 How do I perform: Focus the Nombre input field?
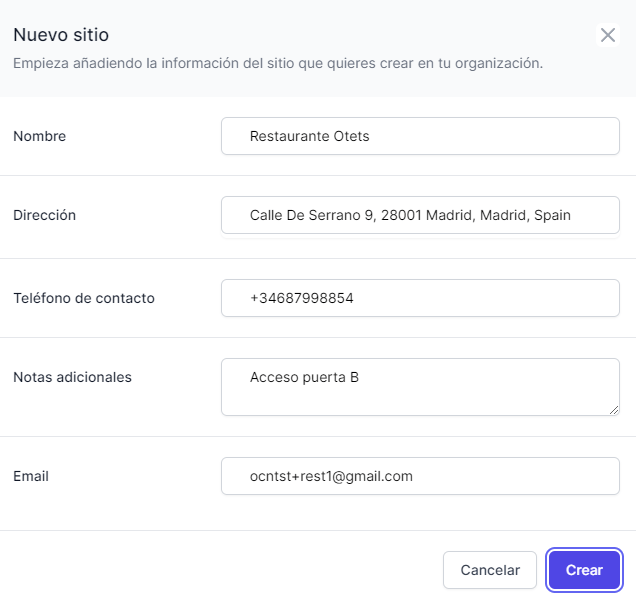tap(500, 136)
